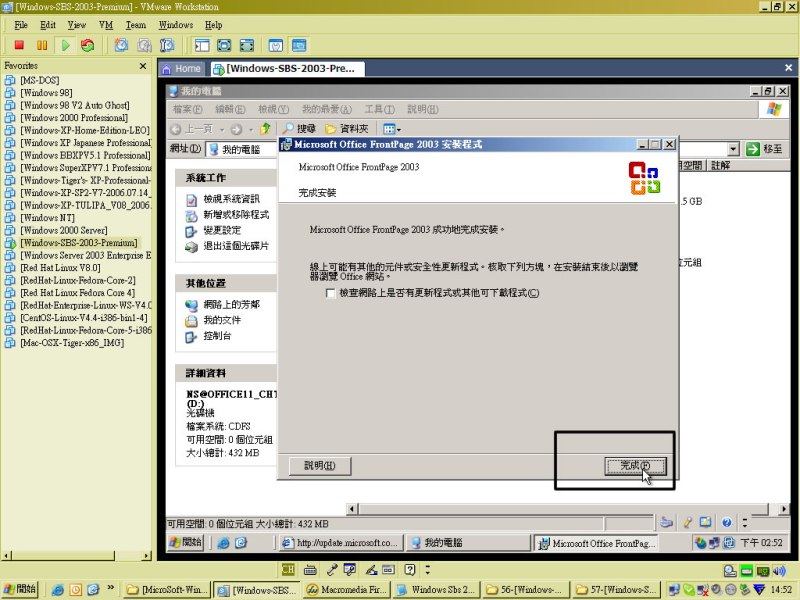The image size is (800, 600).
Task: Click the 資料夾 folders button in 我的電腦 toolbar
Action: 347,129
